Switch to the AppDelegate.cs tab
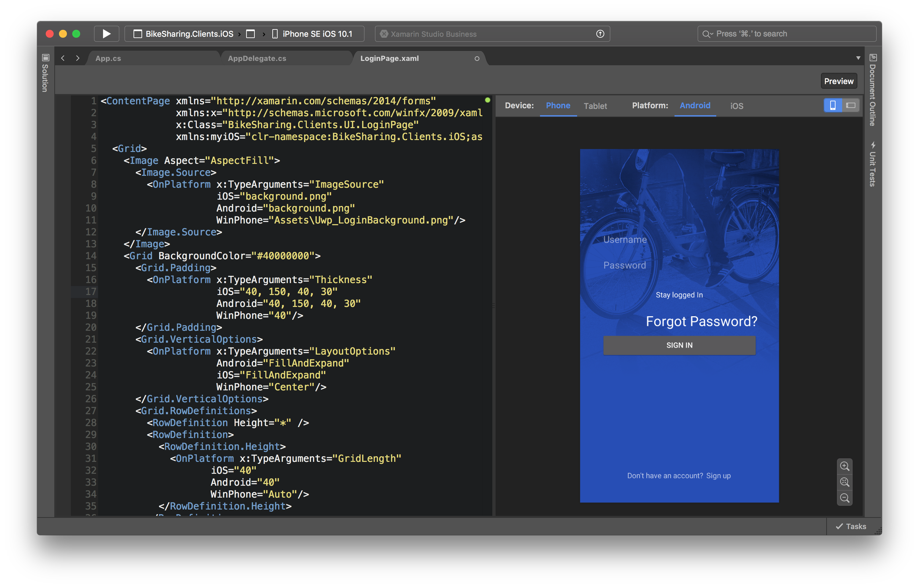Viewport: 919px width, 588px height. [257, 58]
